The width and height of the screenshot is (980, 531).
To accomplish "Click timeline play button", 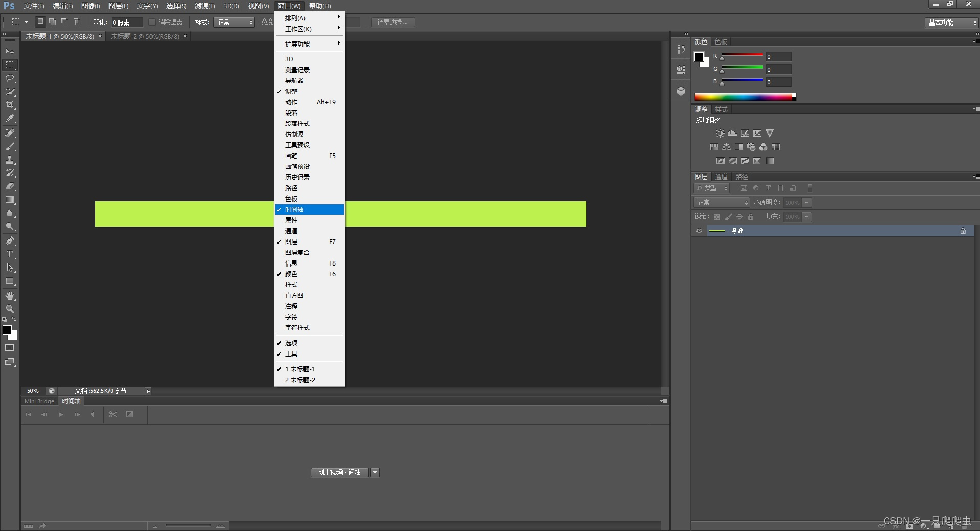I will click(x=61, y=414).
